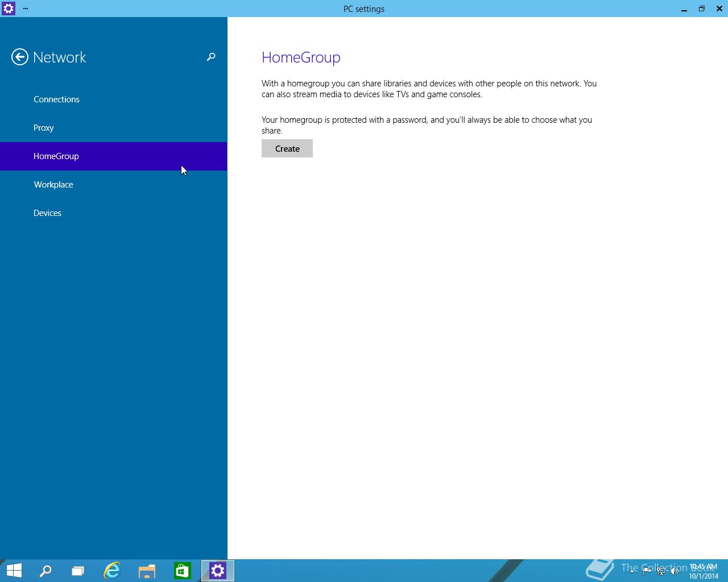Click the Network header title
This screenshot has width=728, height=582.
(60, 57)
